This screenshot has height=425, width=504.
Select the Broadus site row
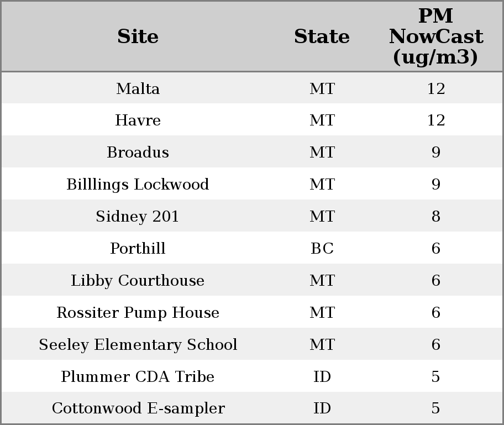138,153
